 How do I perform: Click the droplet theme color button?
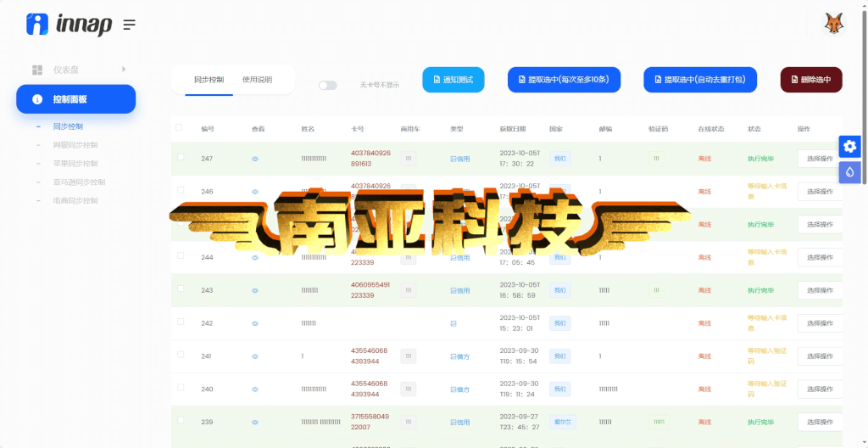[x=849, y=172]
